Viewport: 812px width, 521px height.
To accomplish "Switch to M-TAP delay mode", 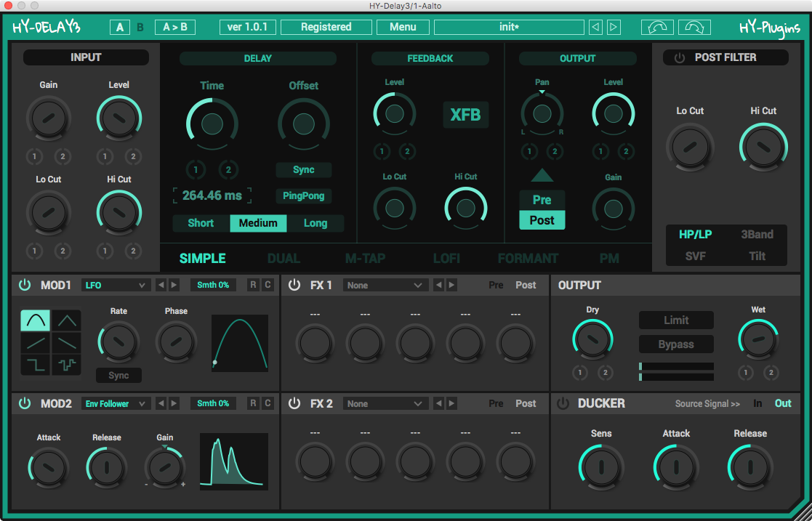I will click(x=365, y=259).
